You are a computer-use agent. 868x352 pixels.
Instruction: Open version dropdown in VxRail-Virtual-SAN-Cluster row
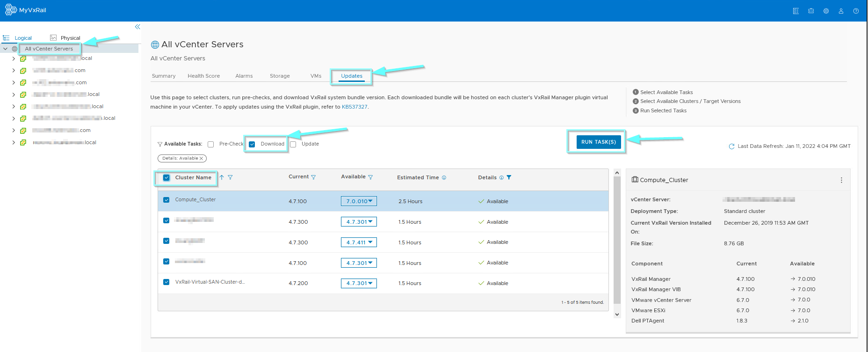[359, 283]
